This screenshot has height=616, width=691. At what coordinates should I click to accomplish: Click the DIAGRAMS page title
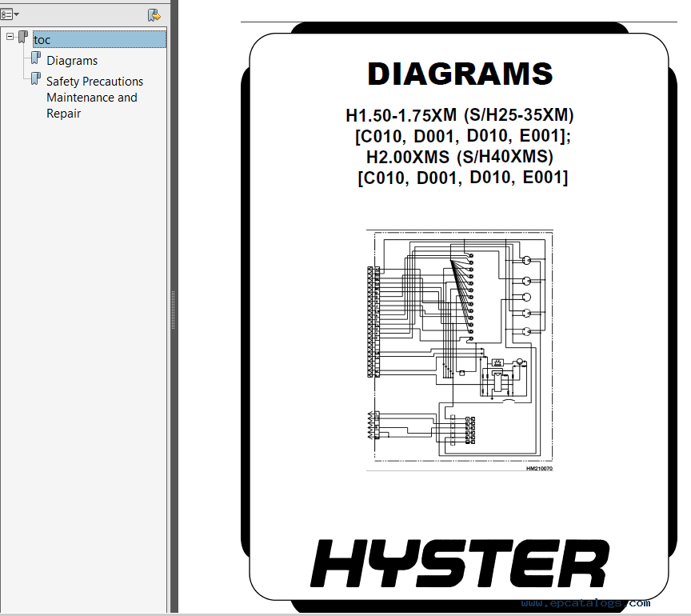tap(460, 74)
